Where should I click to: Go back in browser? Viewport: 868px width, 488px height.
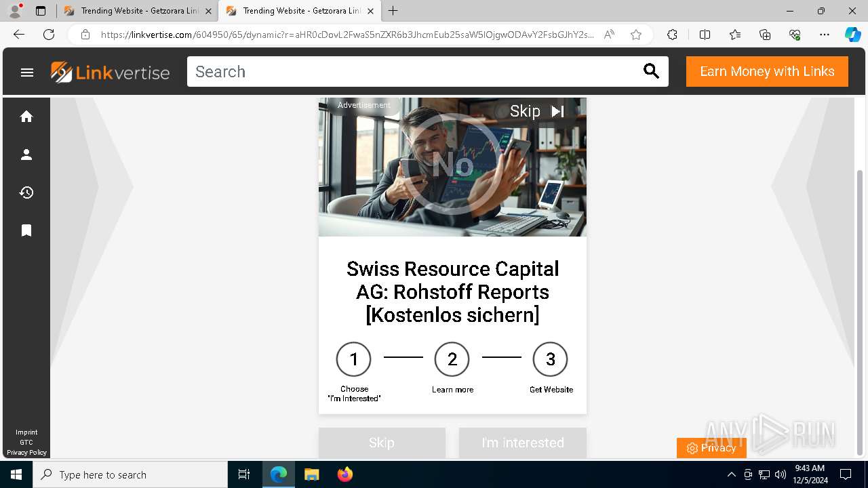point(19,35)
